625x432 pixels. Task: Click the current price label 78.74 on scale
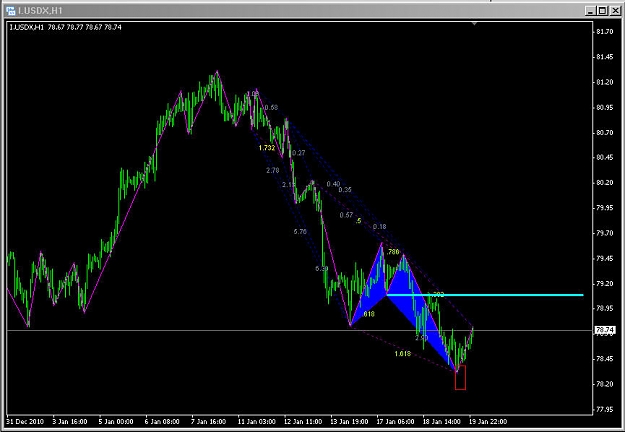pos(604,330)
